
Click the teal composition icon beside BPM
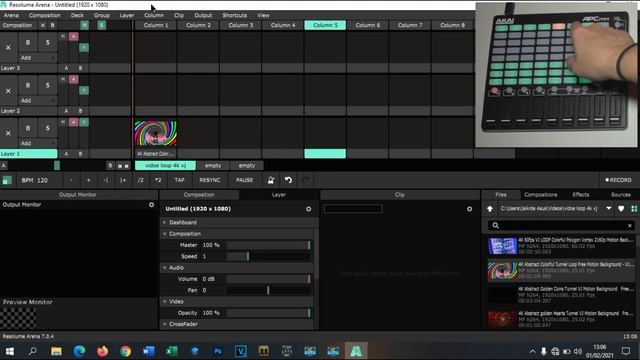tap(7, 180)
